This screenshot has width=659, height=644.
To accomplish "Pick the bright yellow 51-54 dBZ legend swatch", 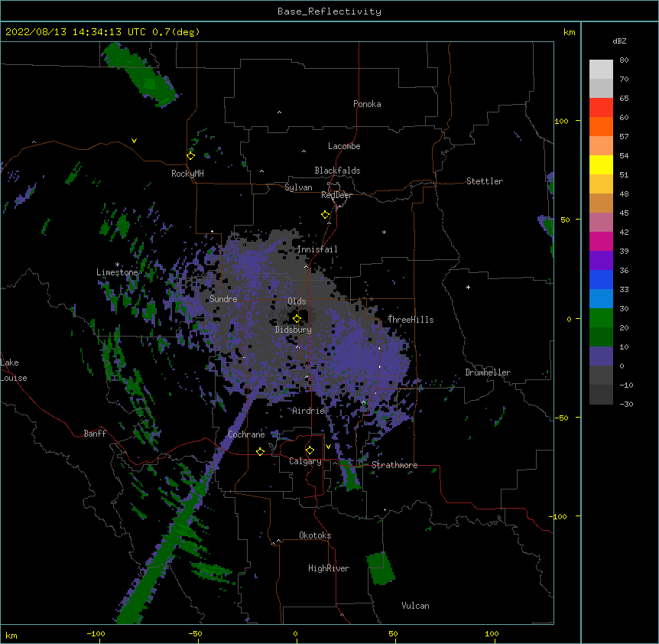I will (601, 164).
